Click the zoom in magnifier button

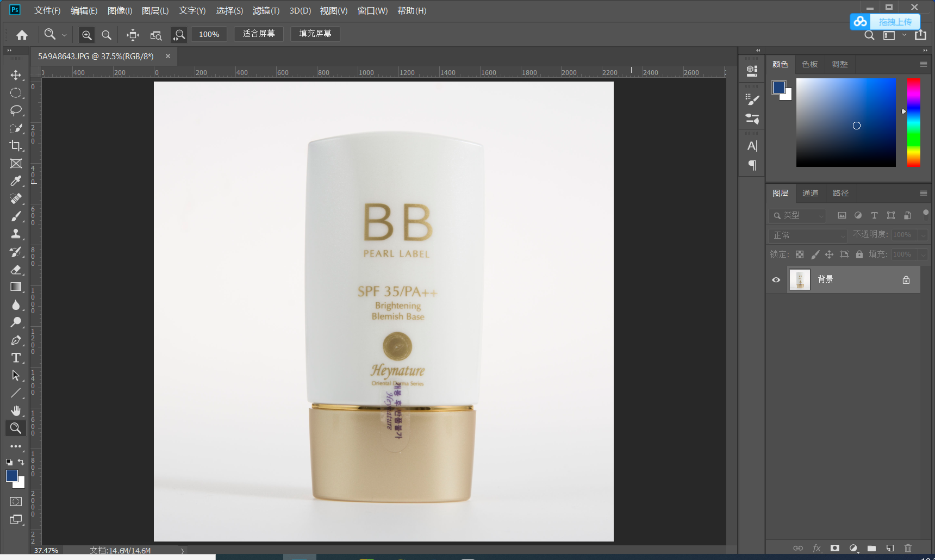[x=86, y=35]
